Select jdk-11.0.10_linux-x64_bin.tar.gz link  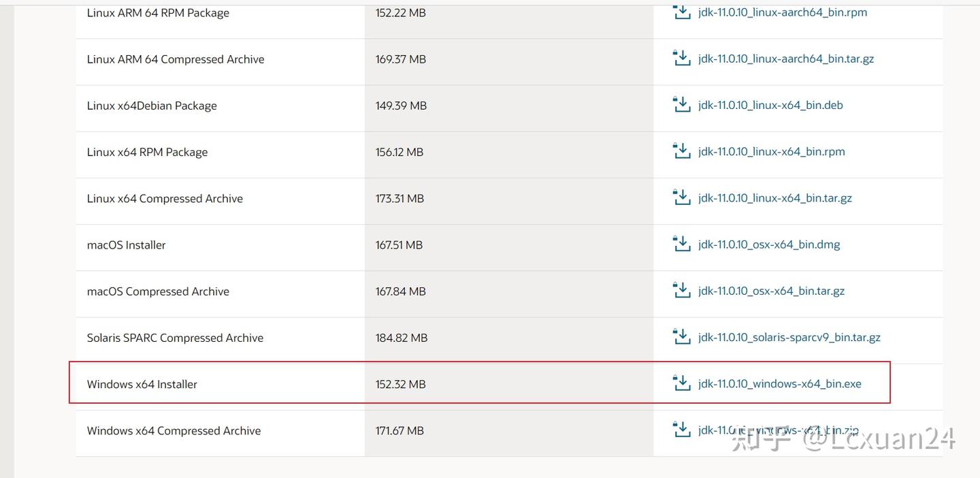pos(774,198)
